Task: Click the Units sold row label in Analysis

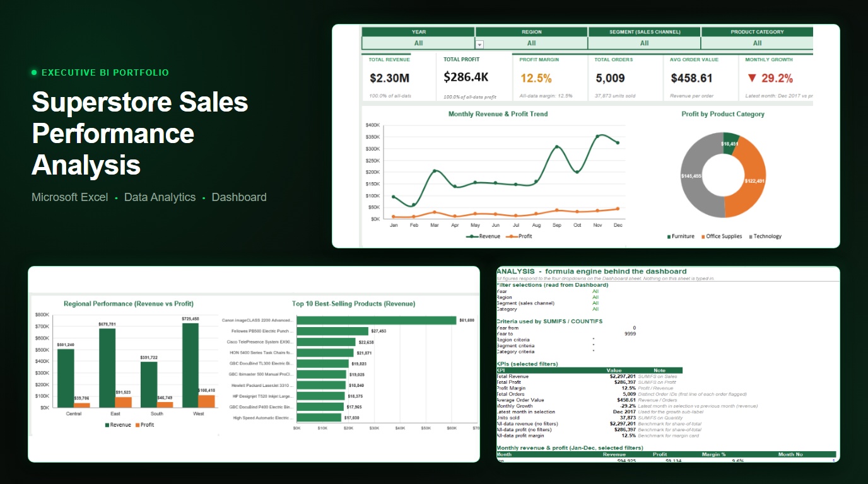Action: [x=508, y=418]
